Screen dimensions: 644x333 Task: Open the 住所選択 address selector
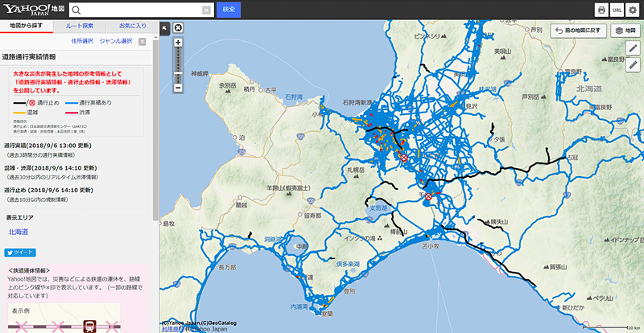[82, 41]
